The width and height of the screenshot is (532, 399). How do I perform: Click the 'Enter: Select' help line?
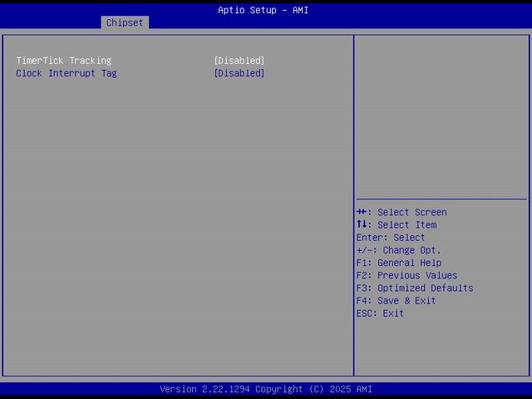pos(391,238)
